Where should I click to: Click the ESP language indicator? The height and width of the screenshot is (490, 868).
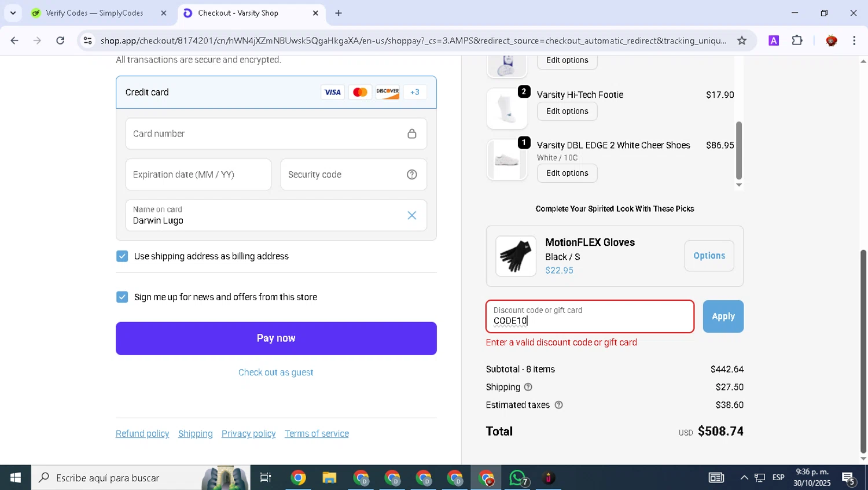778,478
